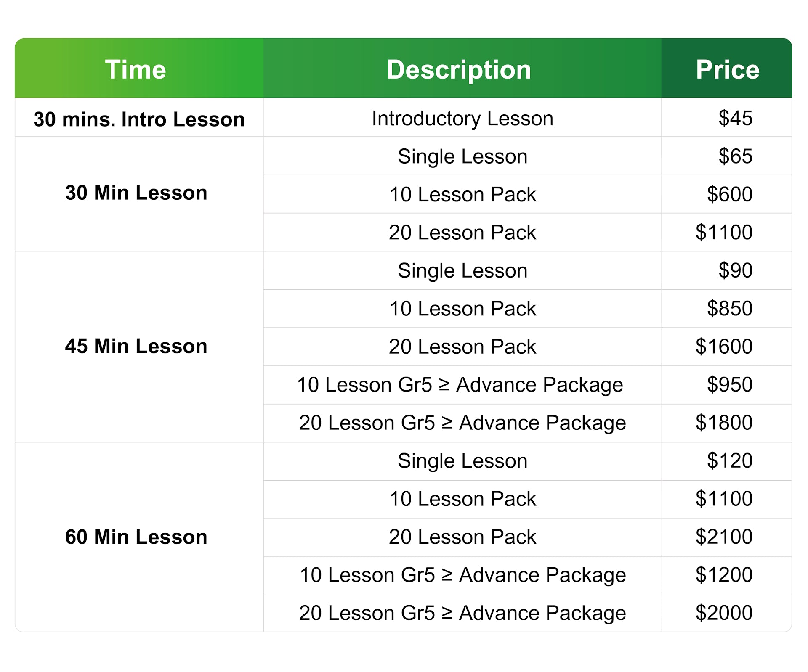Viewport: 808px width, 672px height.
Task: Select the $90 single lesson price
Action: click(x=735, y=270)
